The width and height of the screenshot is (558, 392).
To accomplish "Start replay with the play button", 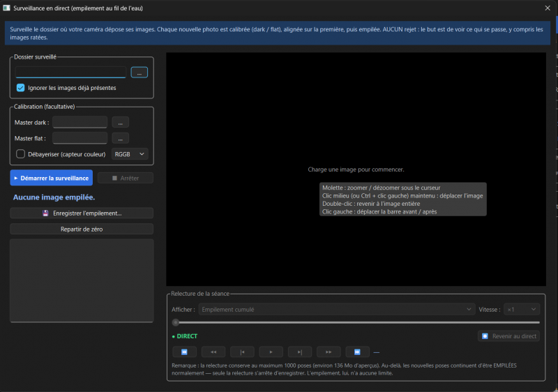I will coord(271,352).
